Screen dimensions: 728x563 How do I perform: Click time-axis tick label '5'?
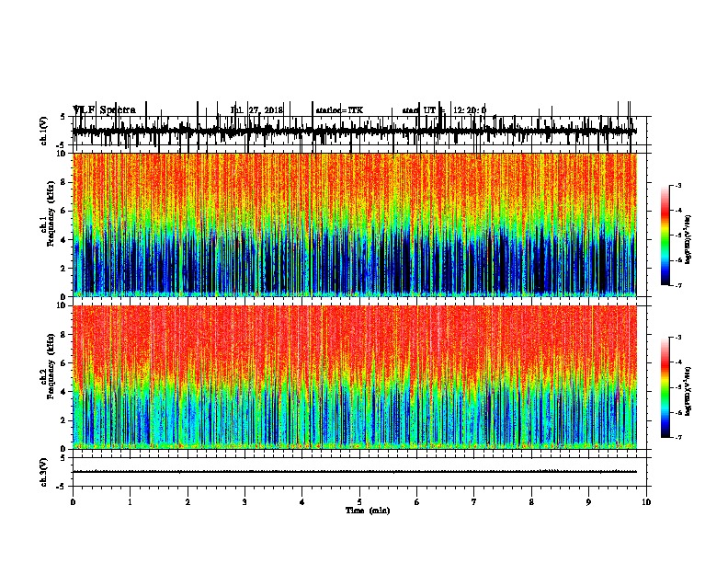click(359, 502)
